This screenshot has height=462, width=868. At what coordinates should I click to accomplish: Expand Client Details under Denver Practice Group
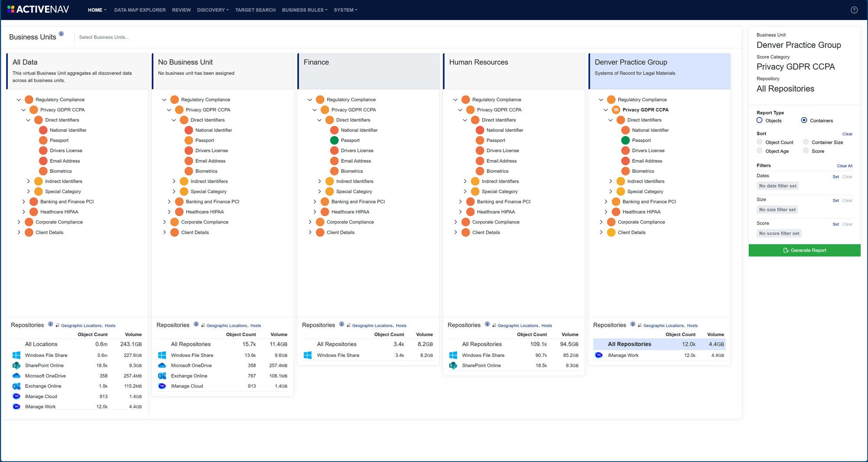(601, 232)
